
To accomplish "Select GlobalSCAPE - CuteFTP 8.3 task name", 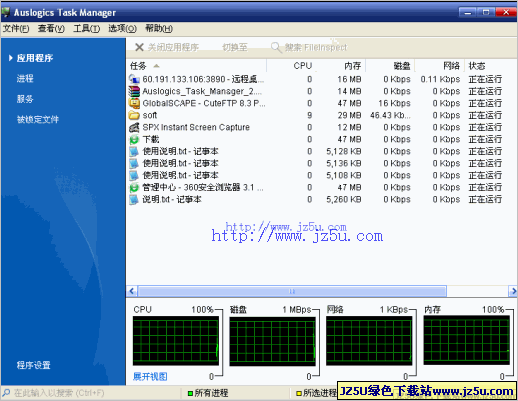I will pyautogui.click(x=204, y=103).
